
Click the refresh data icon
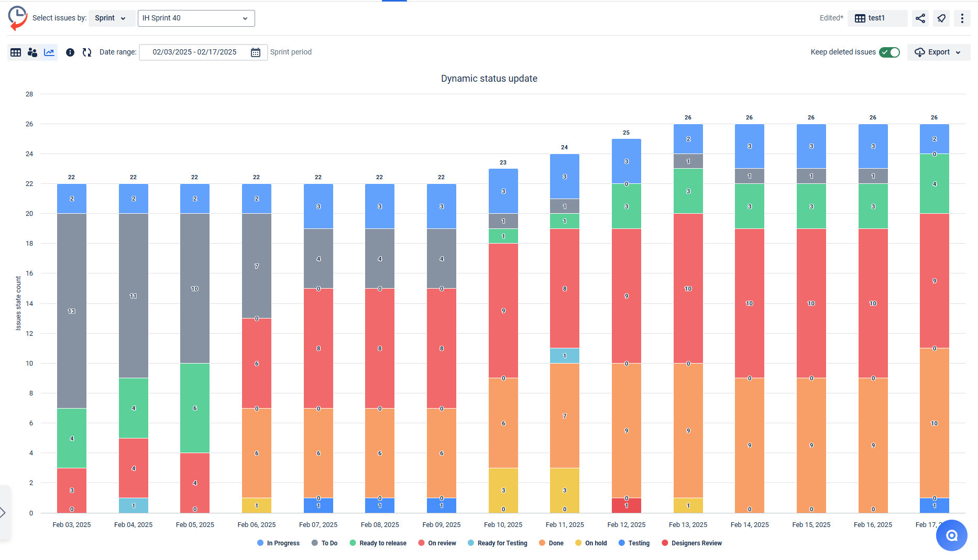tap(87, 52)
